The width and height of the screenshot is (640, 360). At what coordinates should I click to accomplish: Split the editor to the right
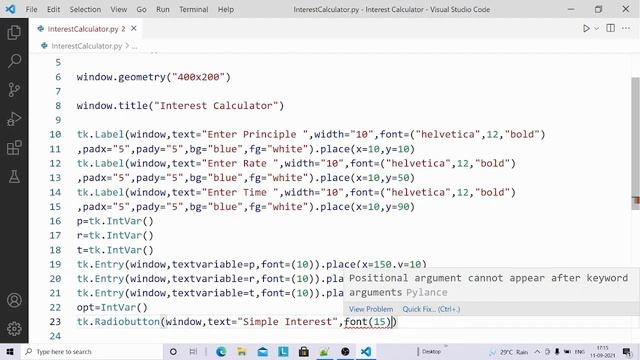tap(611, 28)
